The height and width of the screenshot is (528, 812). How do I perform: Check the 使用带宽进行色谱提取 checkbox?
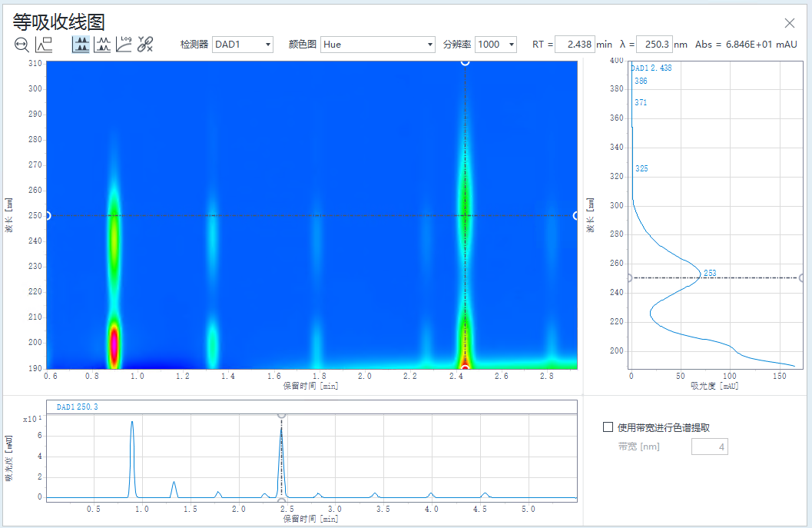coord(608,427)
